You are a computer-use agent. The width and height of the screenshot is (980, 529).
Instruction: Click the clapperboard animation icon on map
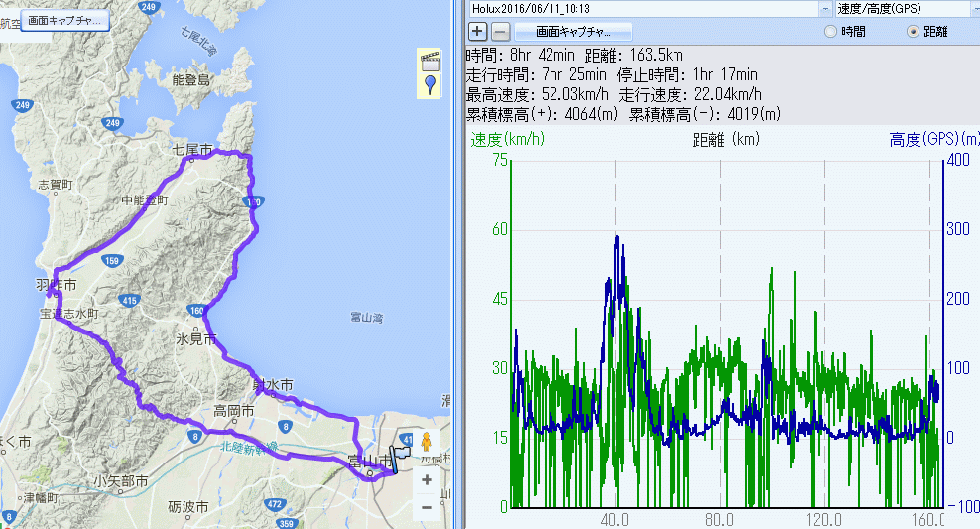pyautogui.click(x=429, y=59)
